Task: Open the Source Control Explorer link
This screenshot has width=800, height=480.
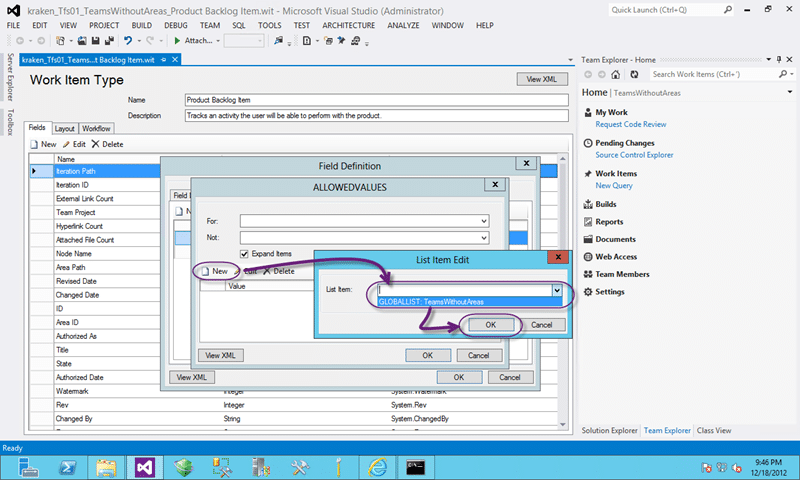Action: click(634, 155)
